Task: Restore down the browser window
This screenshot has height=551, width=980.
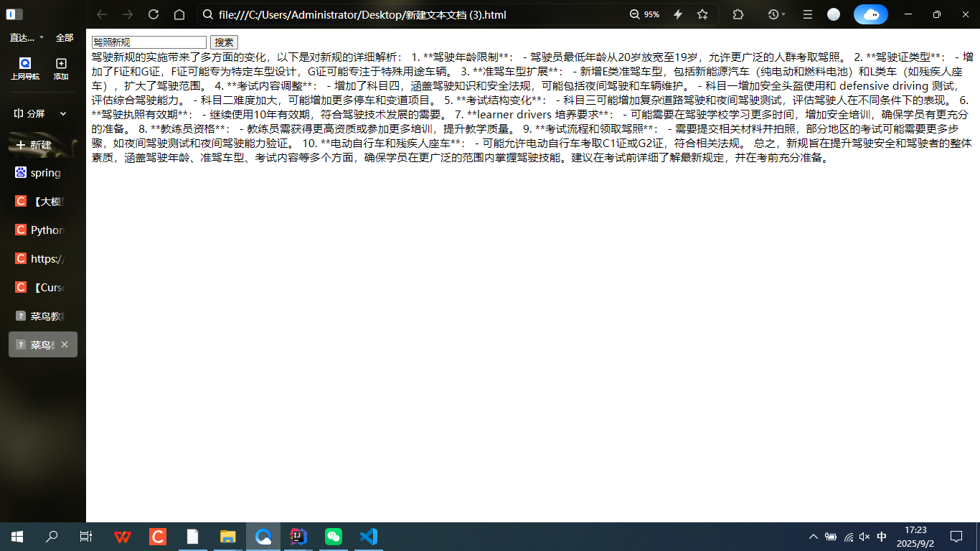Action: tap(936, 14)
